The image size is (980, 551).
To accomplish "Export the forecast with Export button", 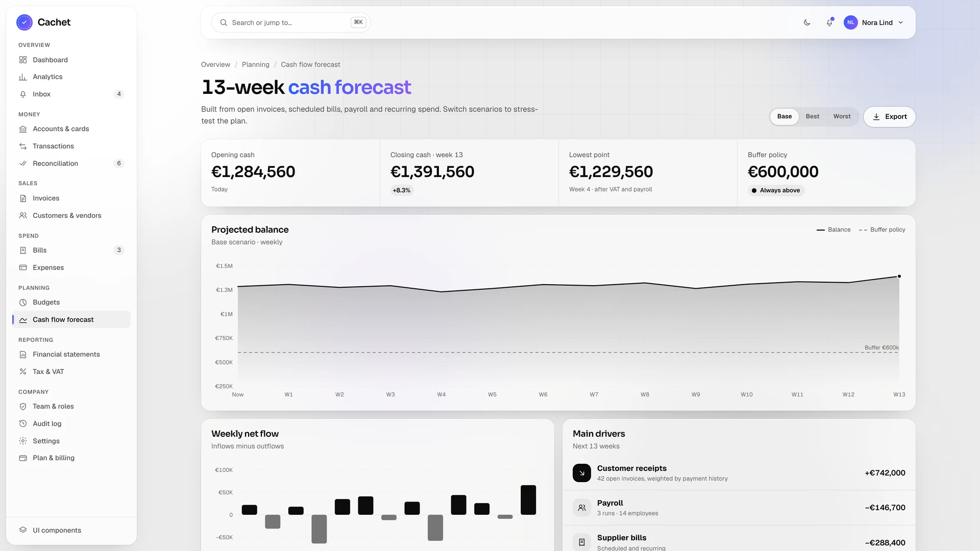I will pyautogui.click(x=890, y=117).
